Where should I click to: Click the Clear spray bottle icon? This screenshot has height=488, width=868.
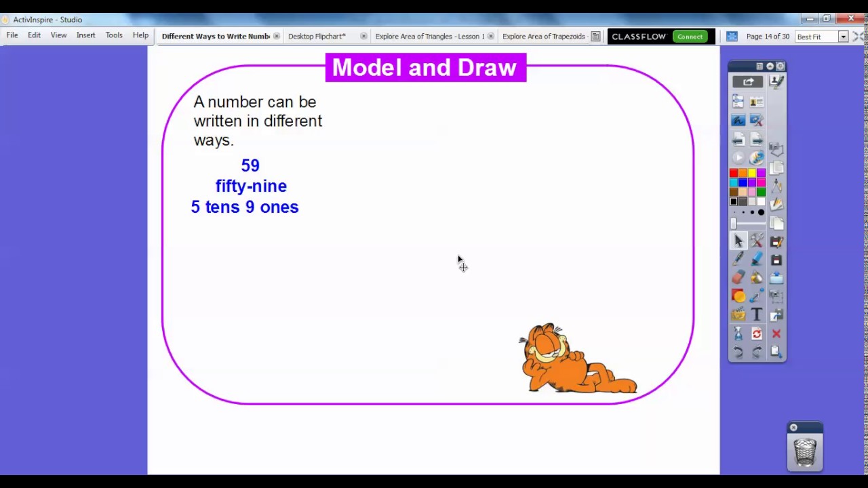[738, 333]
